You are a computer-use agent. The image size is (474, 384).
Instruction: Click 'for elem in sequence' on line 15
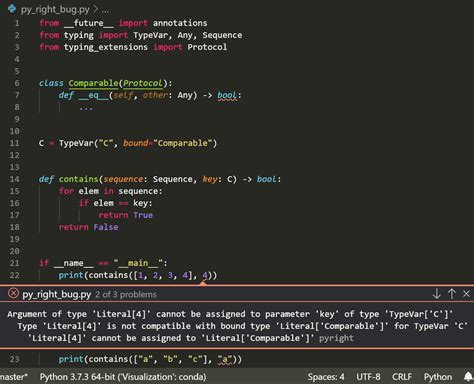click(x=110, y=191)
